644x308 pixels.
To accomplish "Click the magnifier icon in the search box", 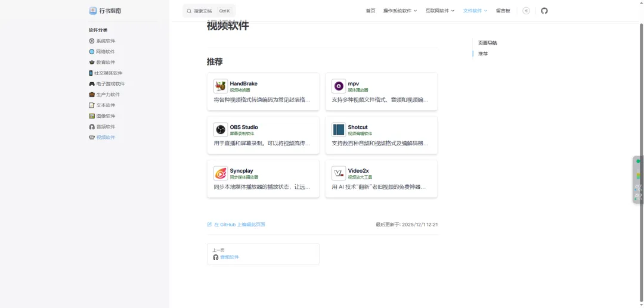I will click(189, 11).
